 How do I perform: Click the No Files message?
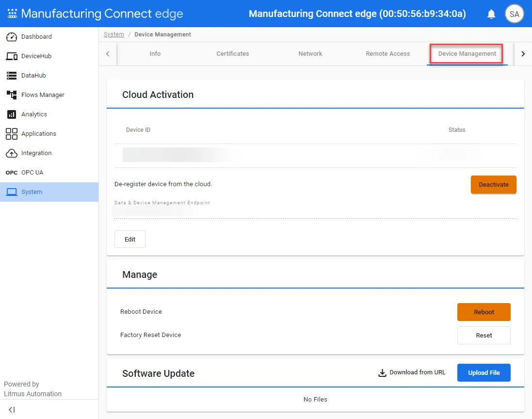click(315, 399)
